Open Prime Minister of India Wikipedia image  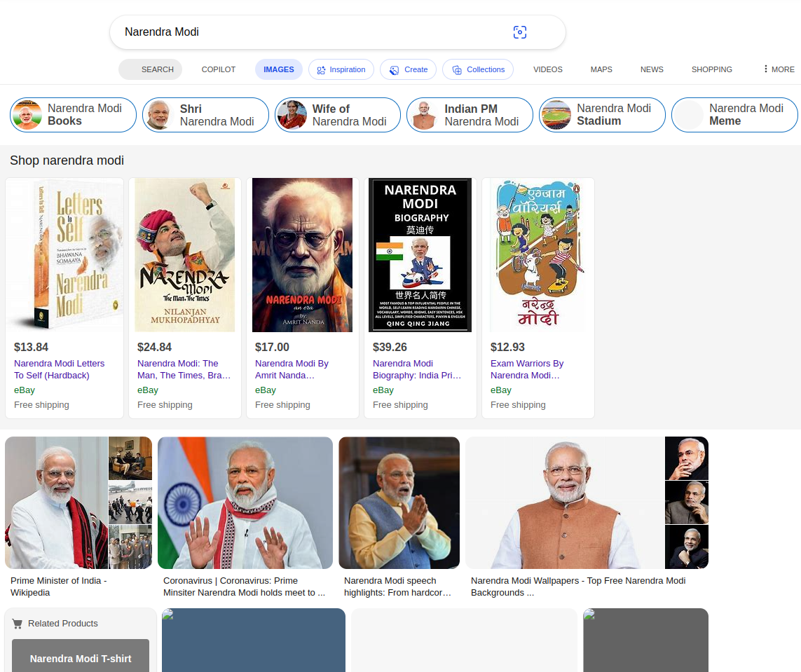(57, 502)
